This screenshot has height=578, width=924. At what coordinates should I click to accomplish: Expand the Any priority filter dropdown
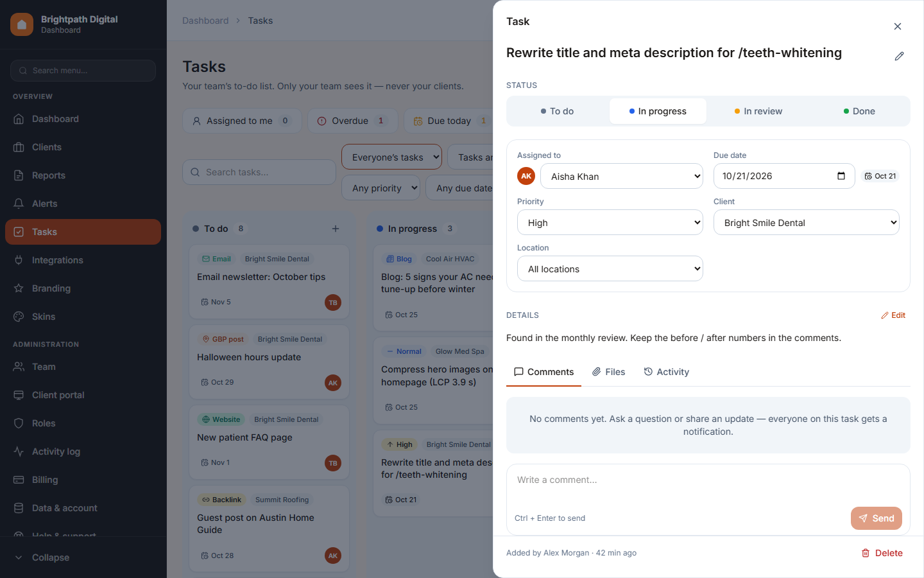tap(381, 188)
